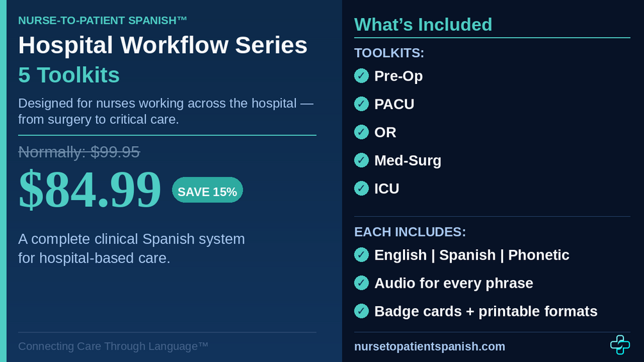Click the What's Included heading
Viewport: 644px width, 362px height.
tap(423, 25)
